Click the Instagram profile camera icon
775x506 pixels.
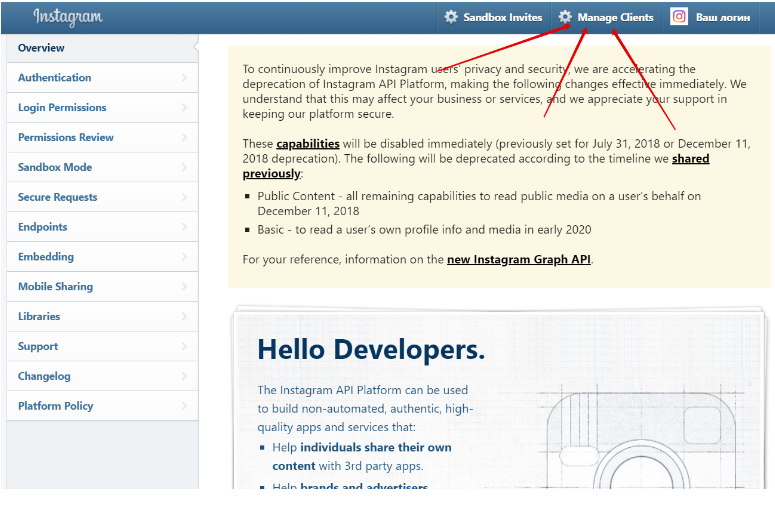679,16
